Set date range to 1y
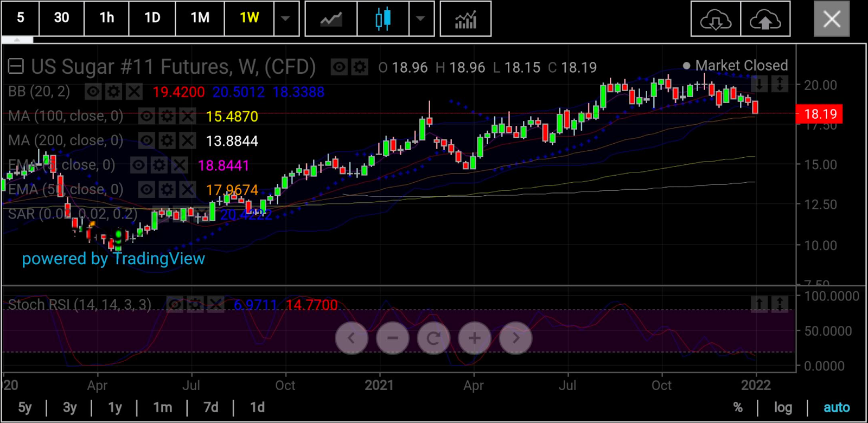 [114, 407]
